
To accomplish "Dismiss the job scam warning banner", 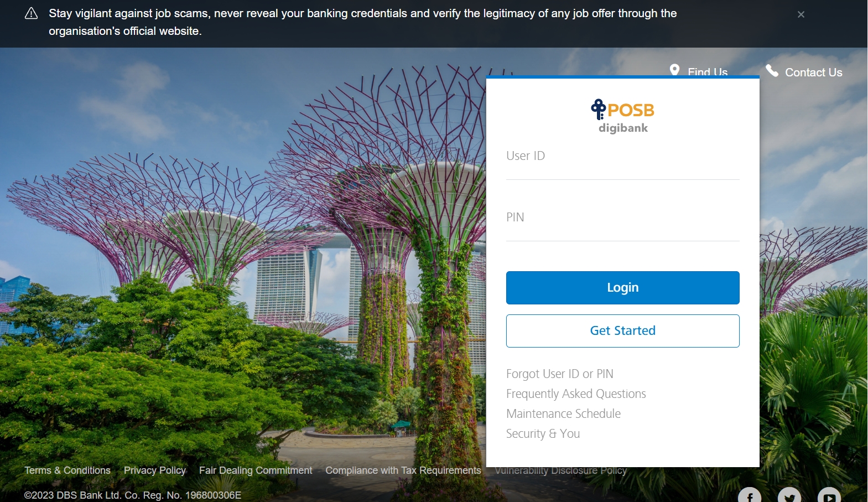I will tap(801, 14).
